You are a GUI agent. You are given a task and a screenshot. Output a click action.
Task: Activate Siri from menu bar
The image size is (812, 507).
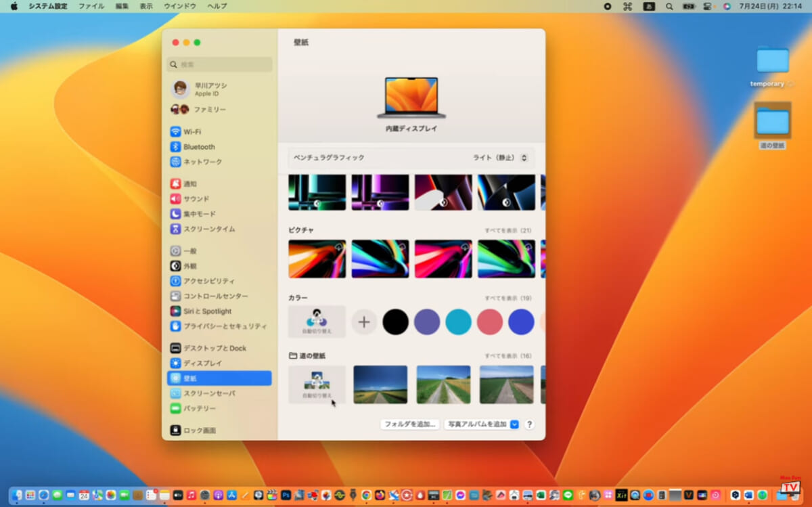pyautogui.click(x=727, y=6)
